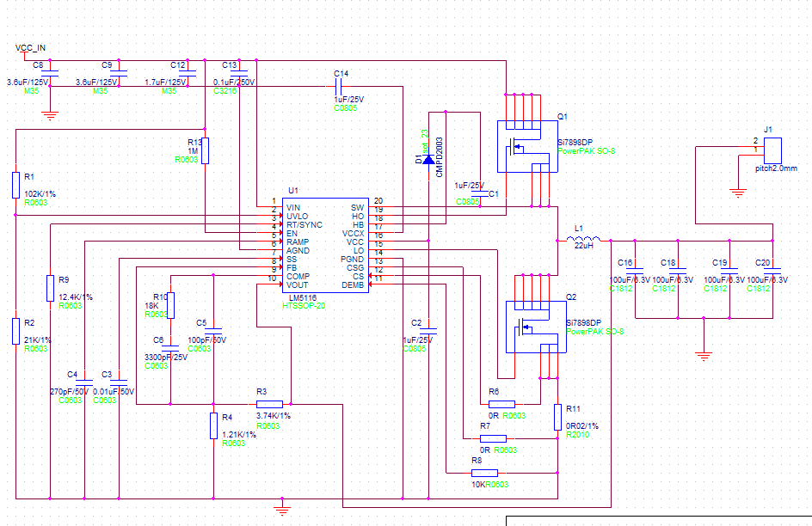This screenshot has width=812, height=526.
Task: Click the 270pF/50V capacitor value
Action: [x=70, y=392]
